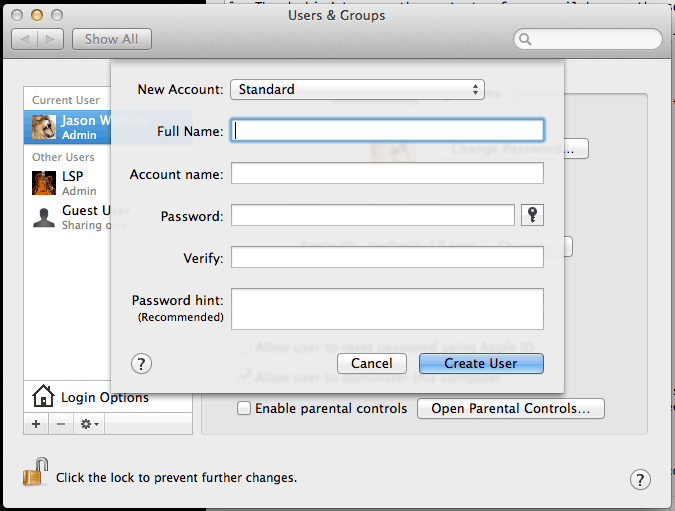
Task: Click the 'Click the lock to prevent further changes.' text
Action: pyautogui.click(x=176, y=477)
